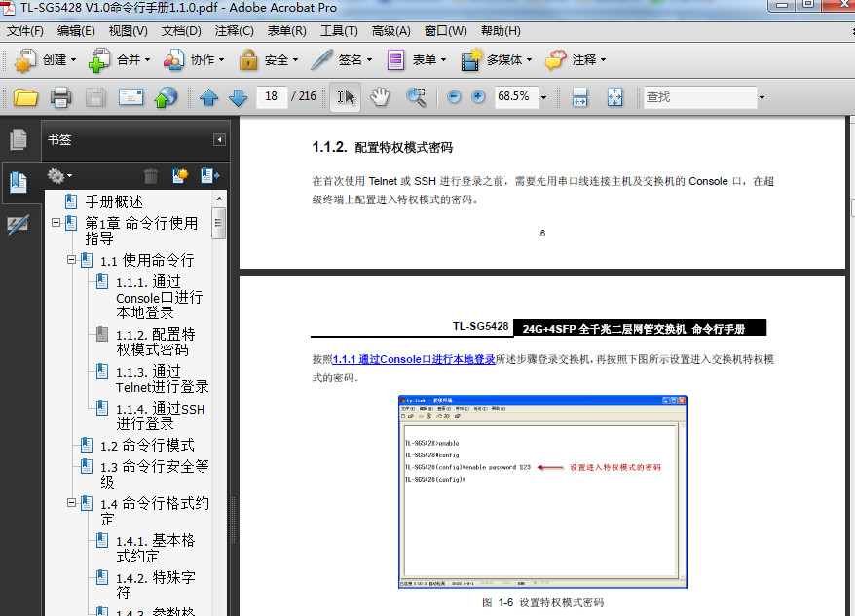Select the 1.4.2. 特殊字符 bookmark
855x616 pixels.
[x=156, y=585]
